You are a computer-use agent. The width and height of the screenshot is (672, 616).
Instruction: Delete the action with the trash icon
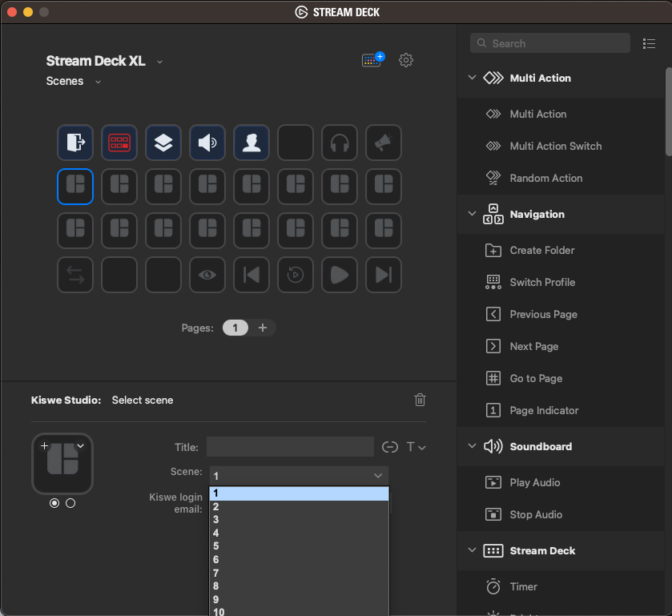(x=420, y=400)
